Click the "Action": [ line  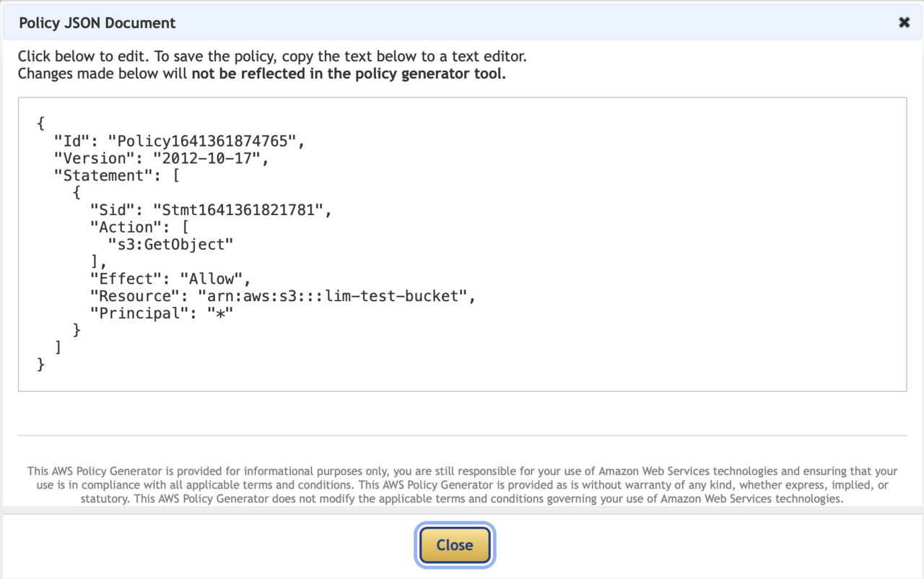point(139,227)
